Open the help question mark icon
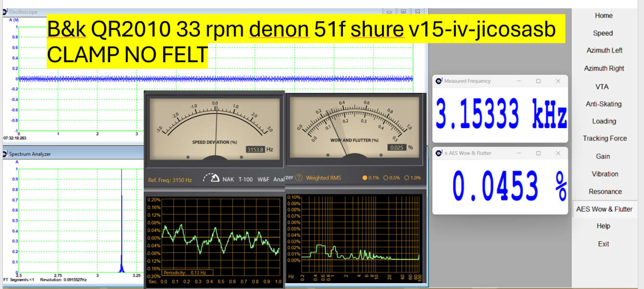 pyautogui.click(x=299, y=178)
